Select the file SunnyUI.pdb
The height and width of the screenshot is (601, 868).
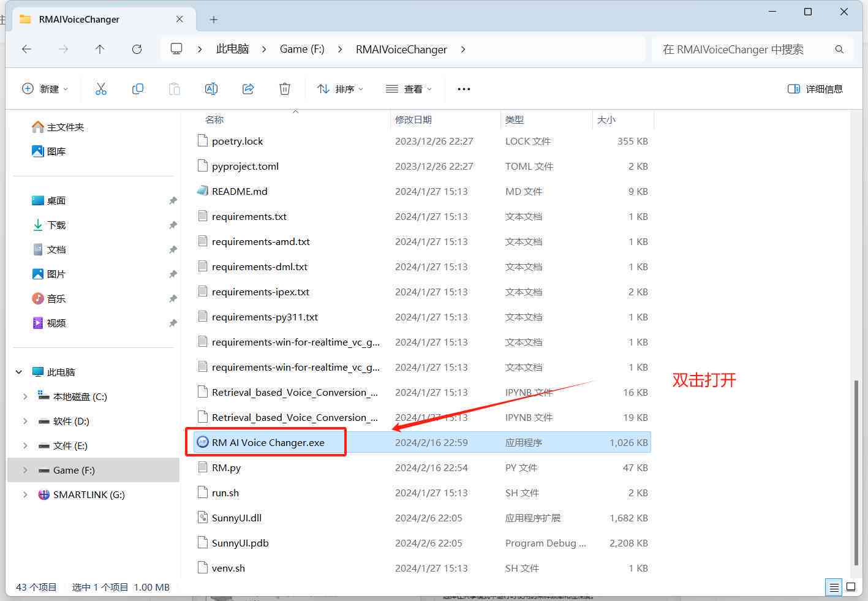(x=240, y=543)
